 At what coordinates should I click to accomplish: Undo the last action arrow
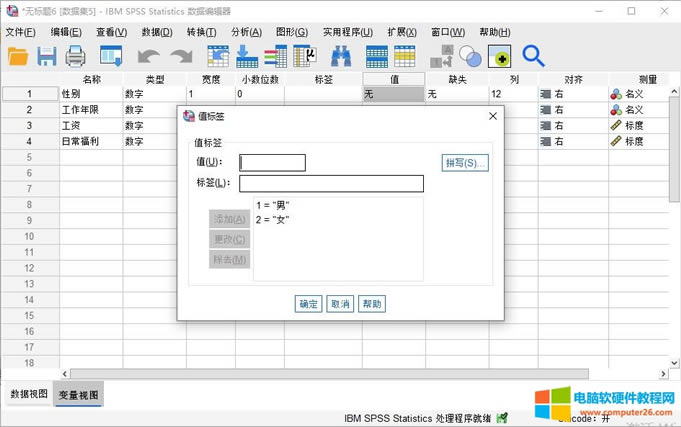point(148,56)
